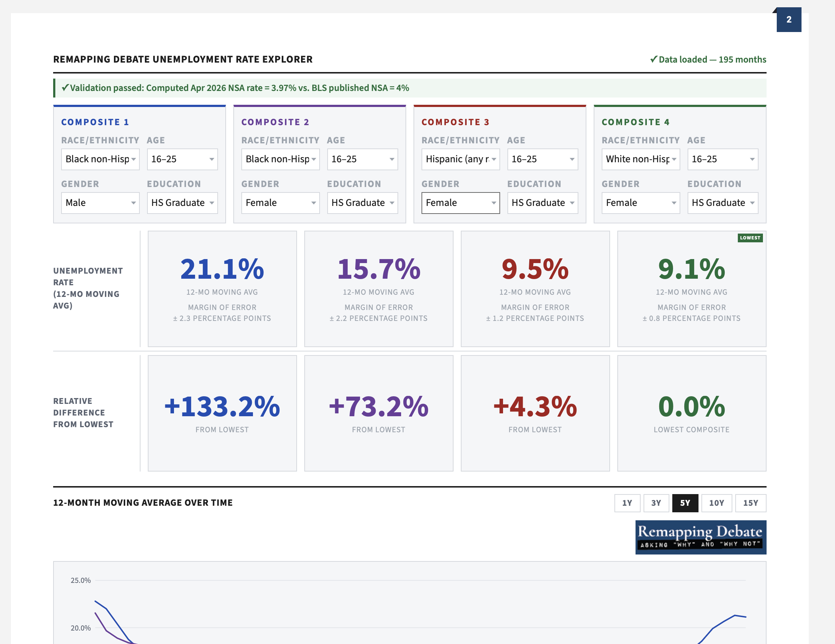Open Composite 2 Gender dropdown
835x644 pixels.
click(x=280, y=203)
